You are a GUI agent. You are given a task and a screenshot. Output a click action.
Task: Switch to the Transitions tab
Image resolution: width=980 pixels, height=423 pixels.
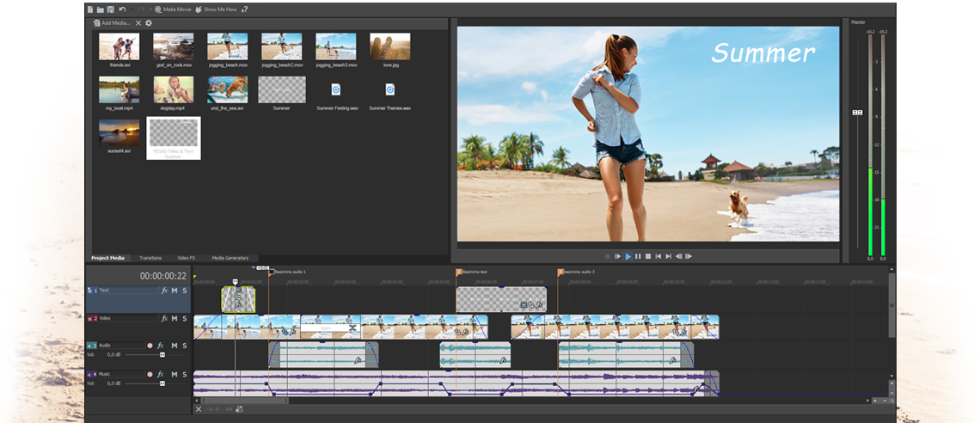tap(150, 258)
